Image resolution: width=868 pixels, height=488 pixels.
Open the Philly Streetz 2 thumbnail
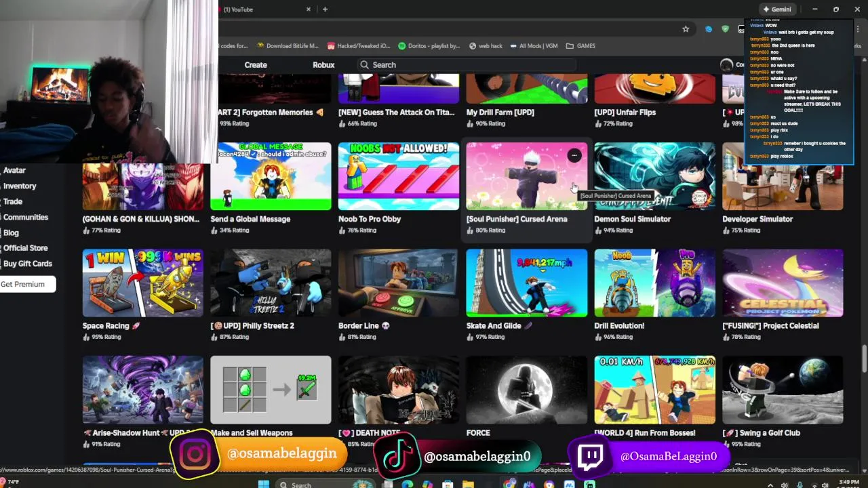271,283
